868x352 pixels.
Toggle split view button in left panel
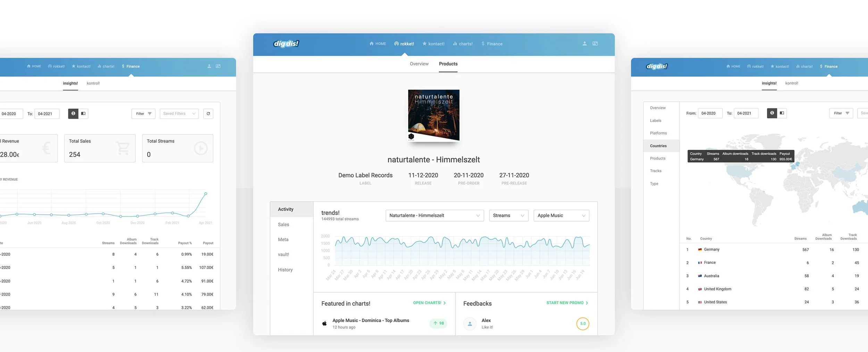coord(83,114)
